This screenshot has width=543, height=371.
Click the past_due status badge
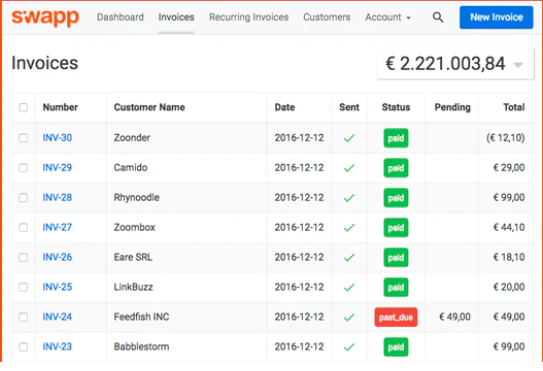click(x=396, y=317)
